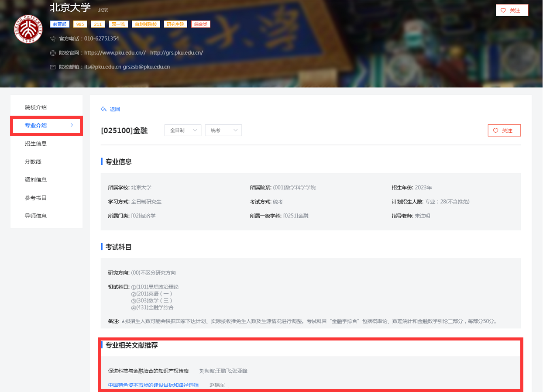The width and height of the screenshot is (543, 392).
Task: Click the 自划线院校 tag
Action: [x=146, y=24]
